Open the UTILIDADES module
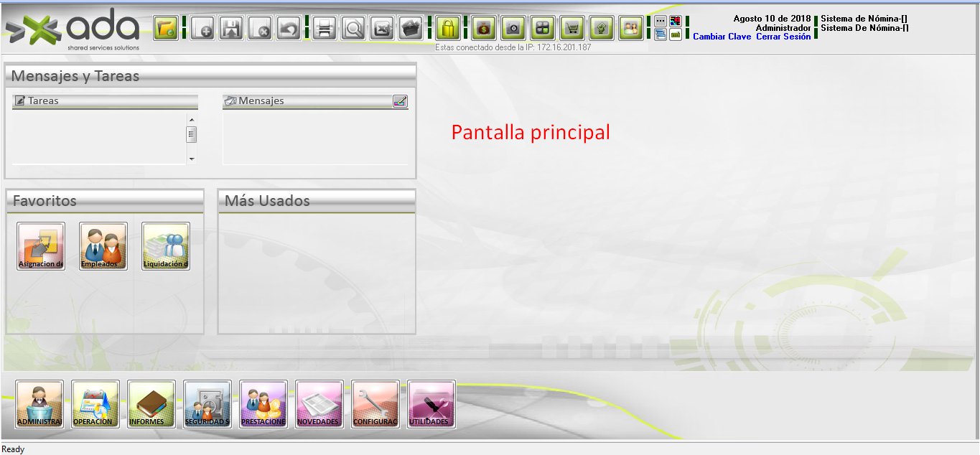Image resolution: width=980 pixels, height=455 pixels. [x=431, y=404]
